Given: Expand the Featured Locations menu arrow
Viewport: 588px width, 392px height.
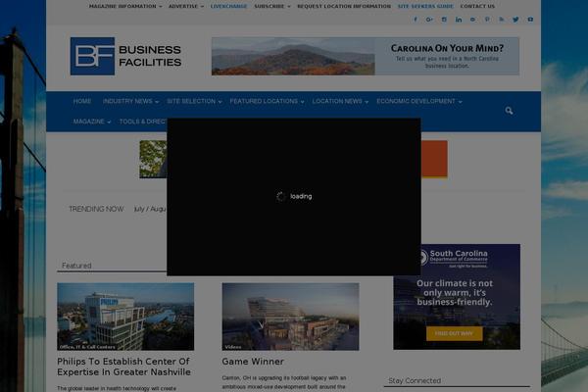Looking at the screenshot, I should tap(302, 102).
